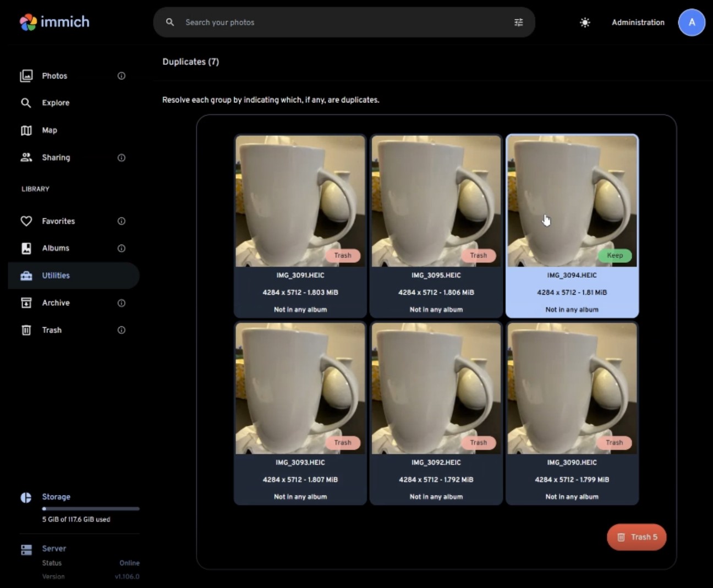
Task: Click file name IMG_3094.HEIC
Action: pyautogui.click(x=572, y=275)
